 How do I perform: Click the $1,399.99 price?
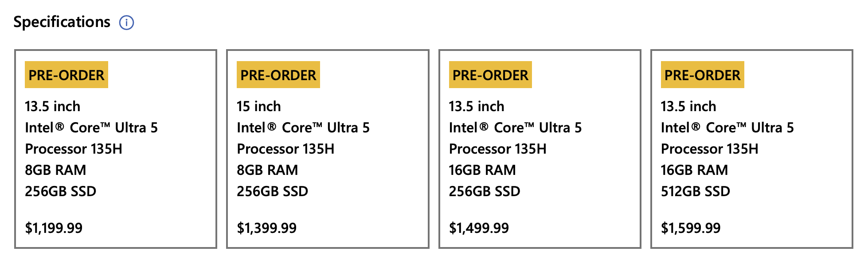click(x=266, y=228)
